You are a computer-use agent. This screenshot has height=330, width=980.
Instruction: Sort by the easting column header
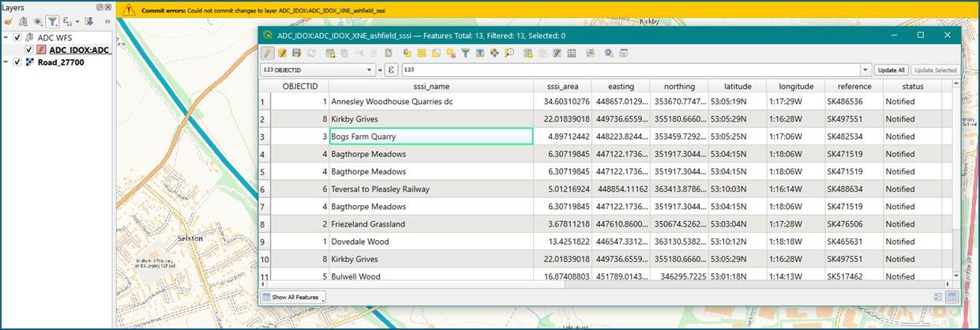click(621, 86)
